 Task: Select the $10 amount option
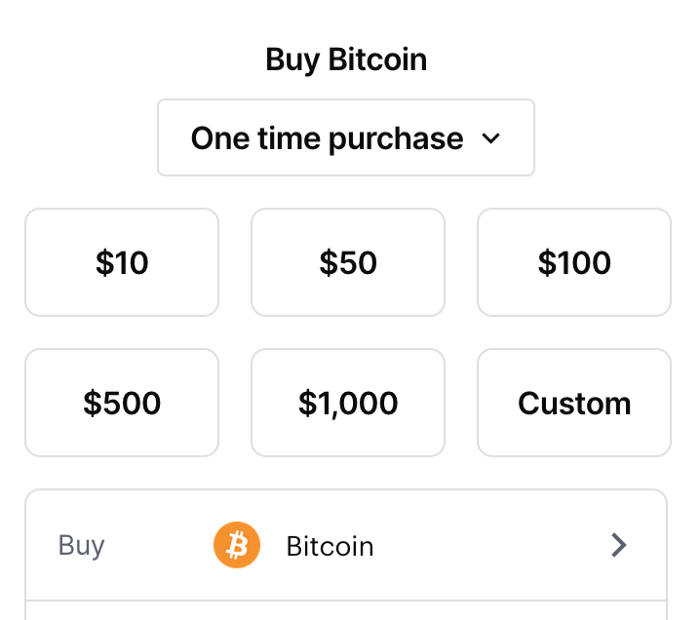coord(122,262)
